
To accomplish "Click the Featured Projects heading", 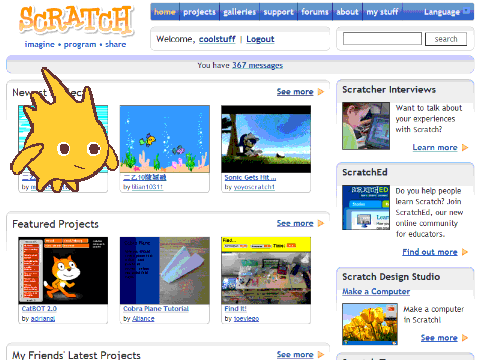I will pos(55,224).
